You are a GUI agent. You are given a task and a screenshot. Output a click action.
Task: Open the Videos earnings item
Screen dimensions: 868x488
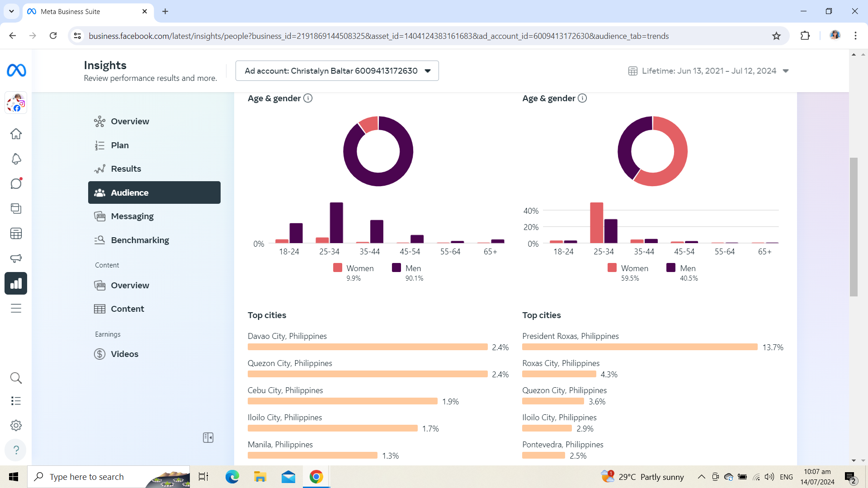point(154,354)
